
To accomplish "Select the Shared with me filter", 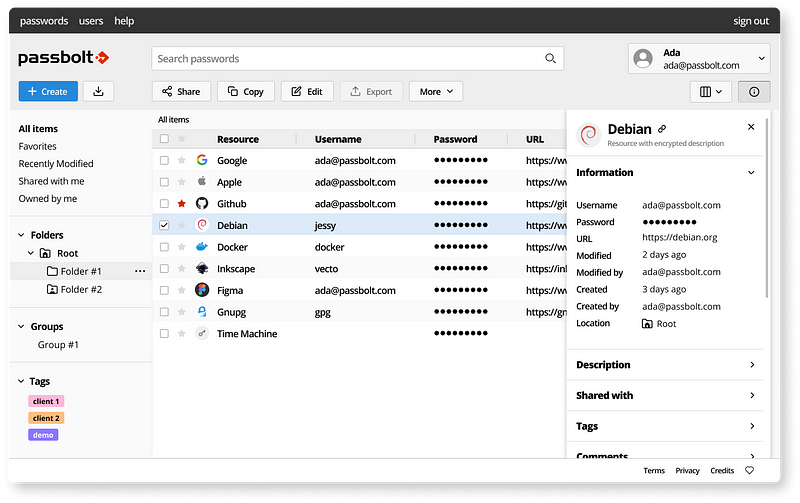I will point(52,181).
